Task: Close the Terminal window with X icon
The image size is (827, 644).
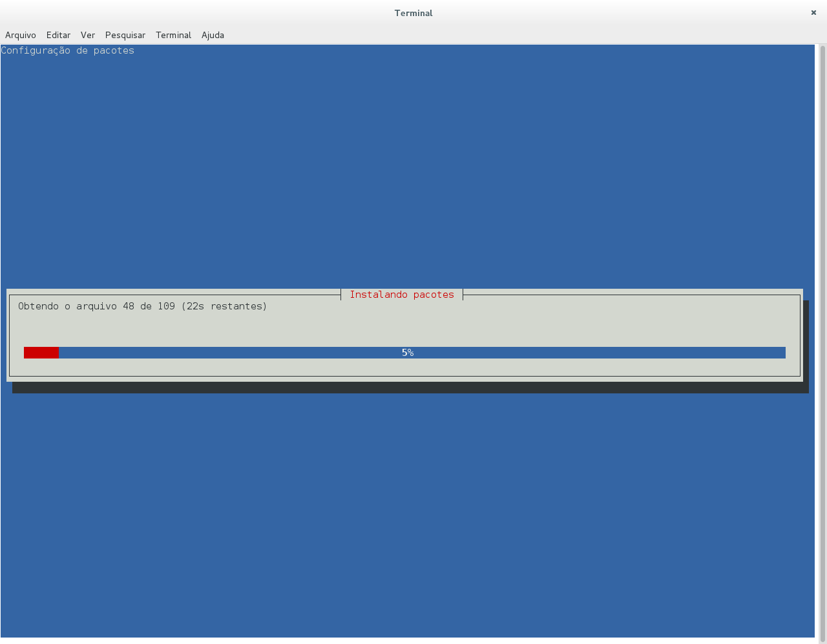Action: 813,13
